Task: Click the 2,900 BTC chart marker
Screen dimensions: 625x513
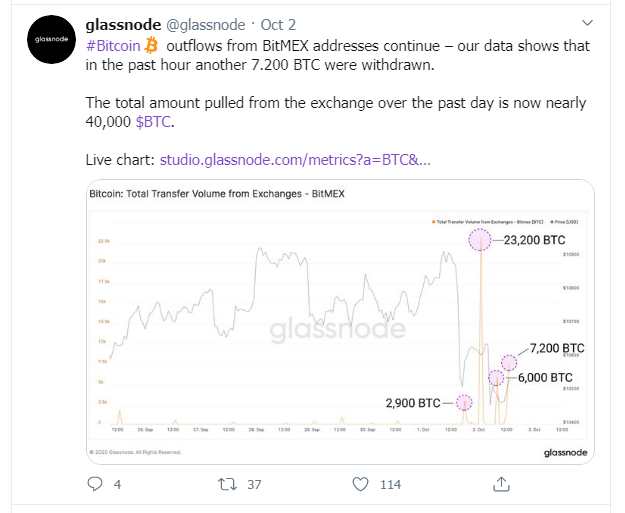Action: (x=463, y=403)
